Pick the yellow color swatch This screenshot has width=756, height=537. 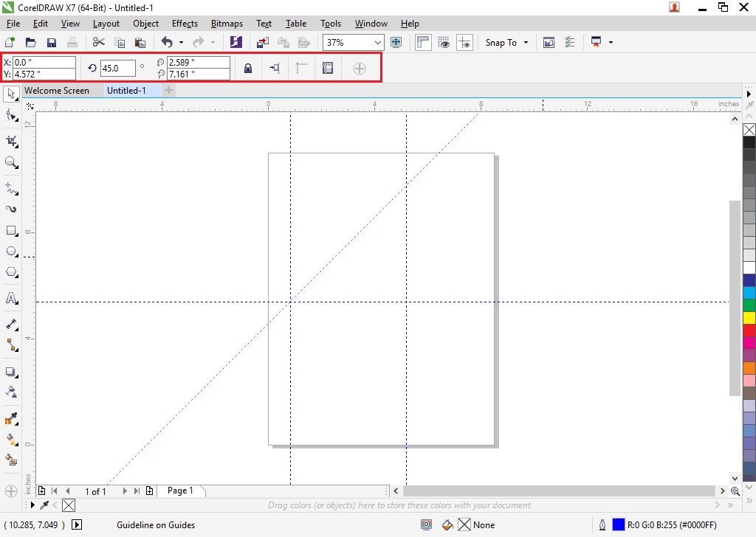pos(749,317)
